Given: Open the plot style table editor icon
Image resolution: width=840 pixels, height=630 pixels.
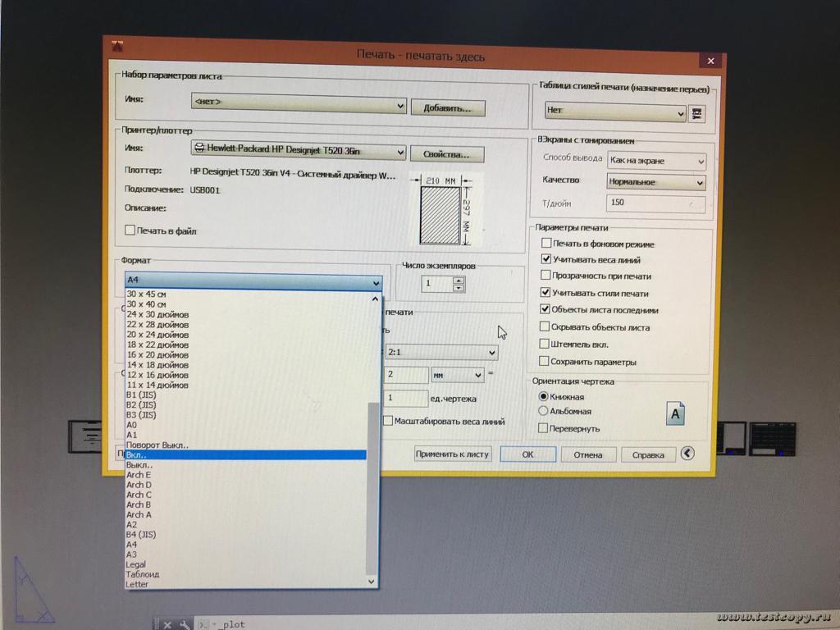Looking at the screenshot, I should 698,113.
